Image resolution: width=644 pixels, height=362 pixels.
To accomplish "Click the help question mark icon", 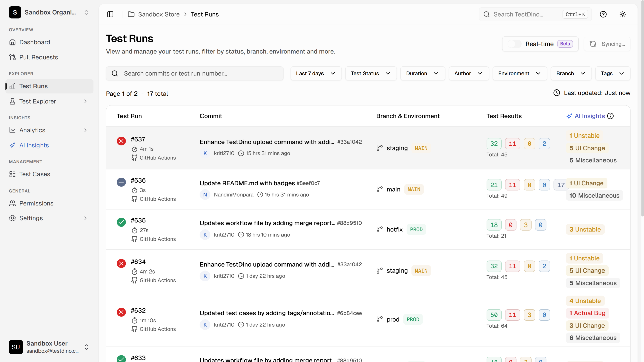I will coord(603,14).
